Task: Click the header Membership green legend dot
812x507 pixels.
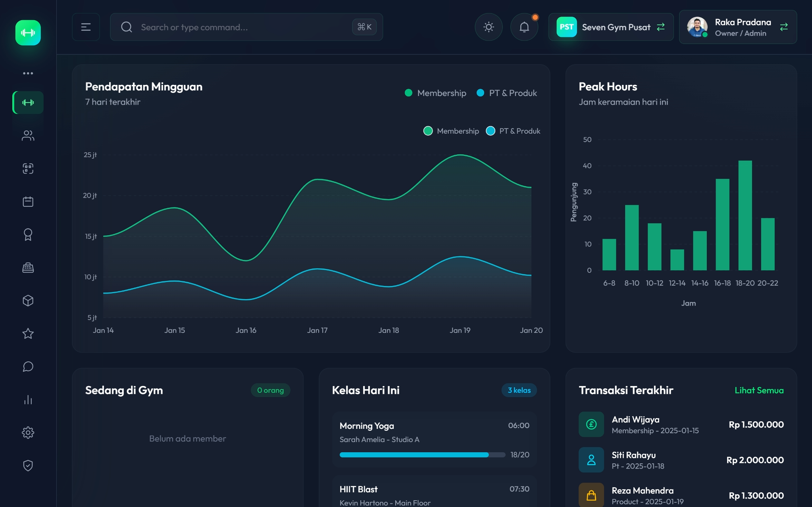Action: click(x=408, y=93)
